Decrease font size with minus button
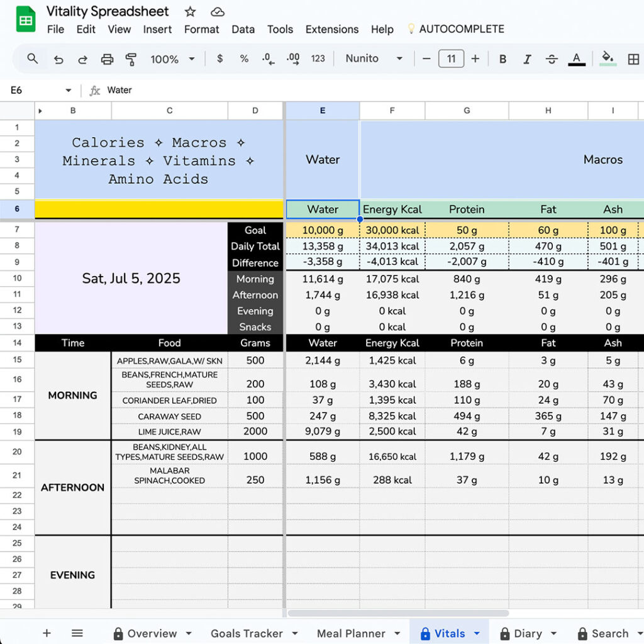This screenshot has height=644, width=644. 426,58
